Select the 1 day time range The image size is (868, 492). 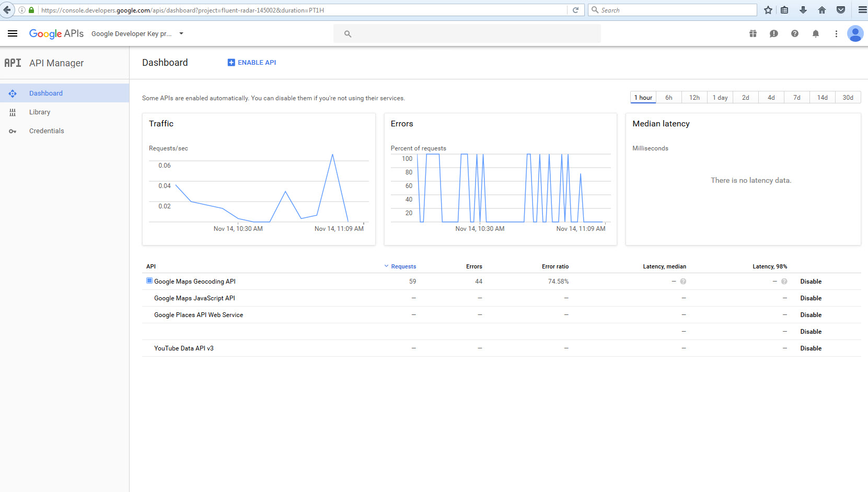click(x=720, y=98)
